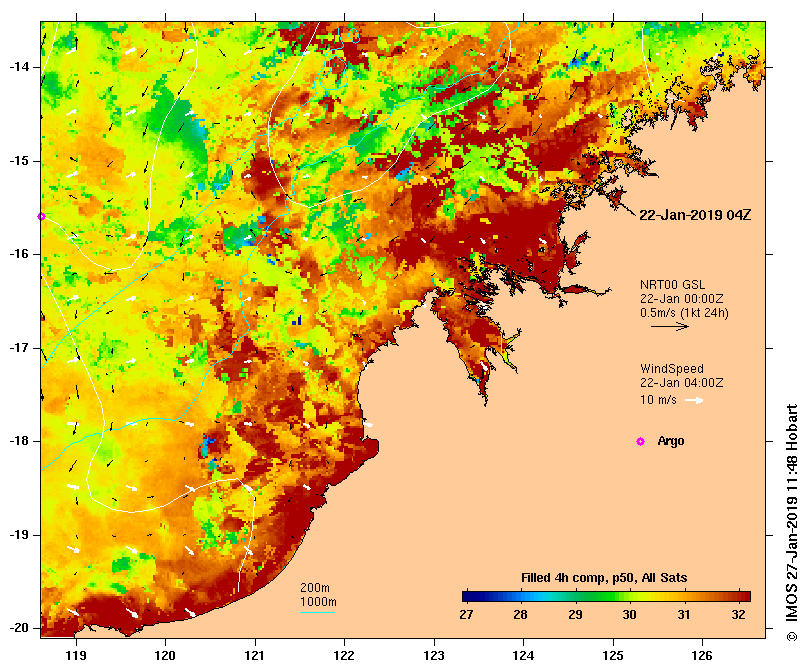Click longitude label '124'
The width and height of the screenshot is (809, 672).
click(523, 655)
